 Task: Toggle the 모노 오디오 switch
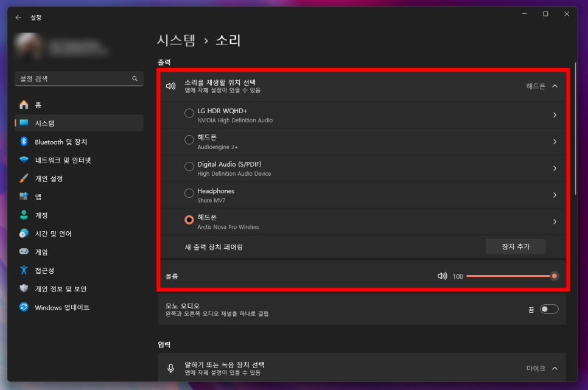coord(549,309)
